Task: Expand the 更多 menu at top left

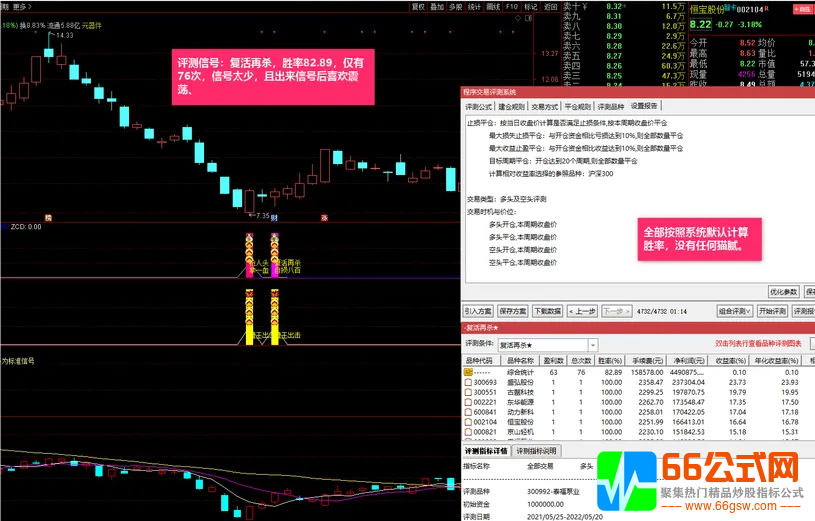Action: (19, 6)
